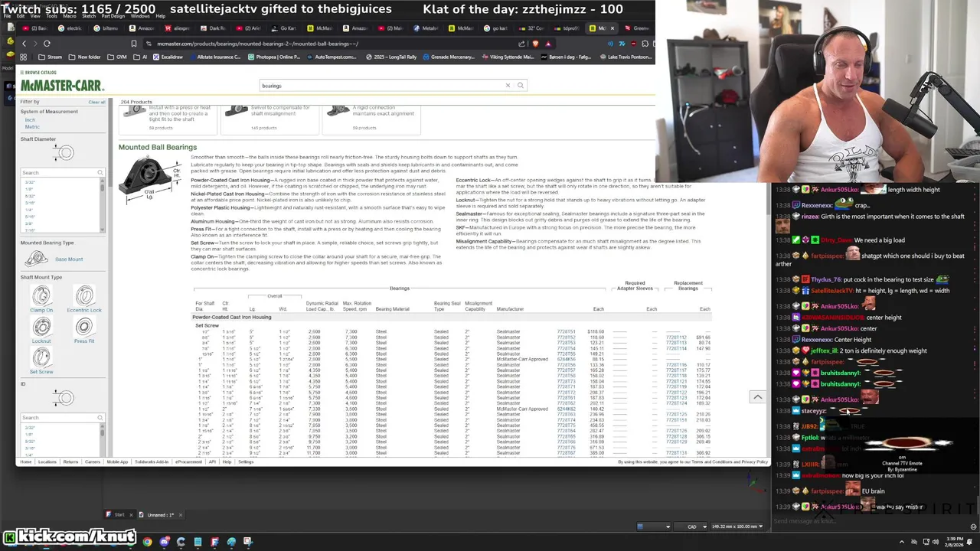Filter by Metric measurement
This screenshot has height=551, width=980.
pyautogui.click(x=31, y=126)
